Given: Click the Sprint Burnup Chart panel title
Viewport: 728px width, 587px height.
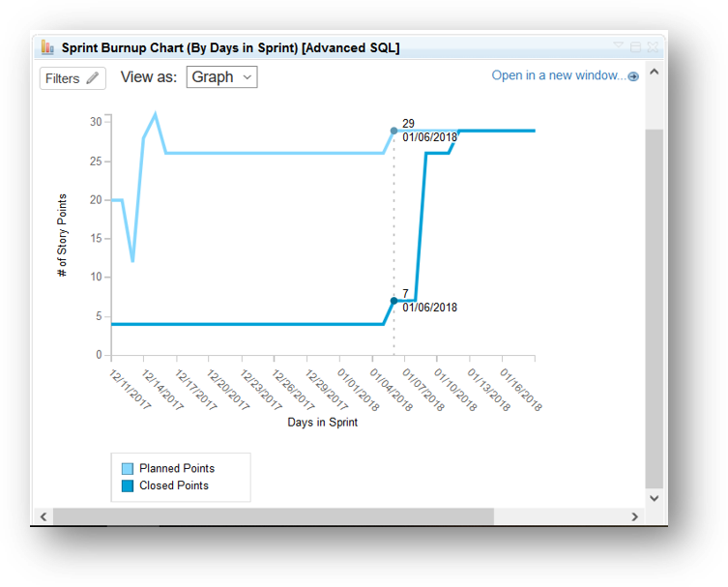Looking at the screenshot, I should click(231, 47).
